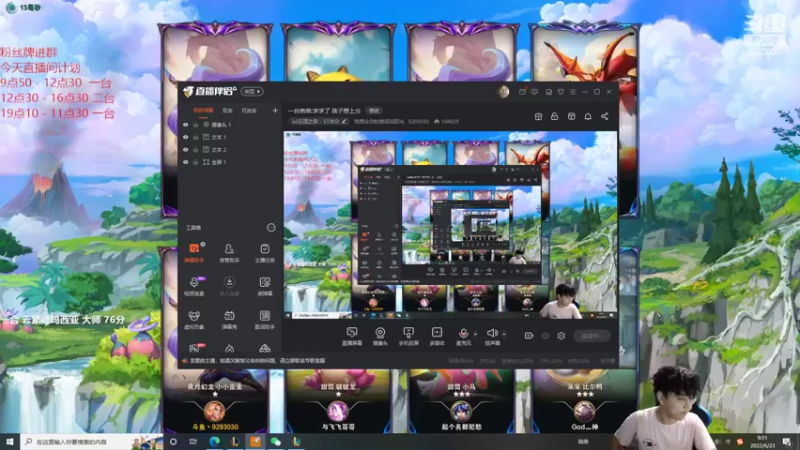The height and width of the screenshot is (450, 800).
Task: Collapse the 工具箱 toolbox with the circle button
Action: [x=271, y=228]
